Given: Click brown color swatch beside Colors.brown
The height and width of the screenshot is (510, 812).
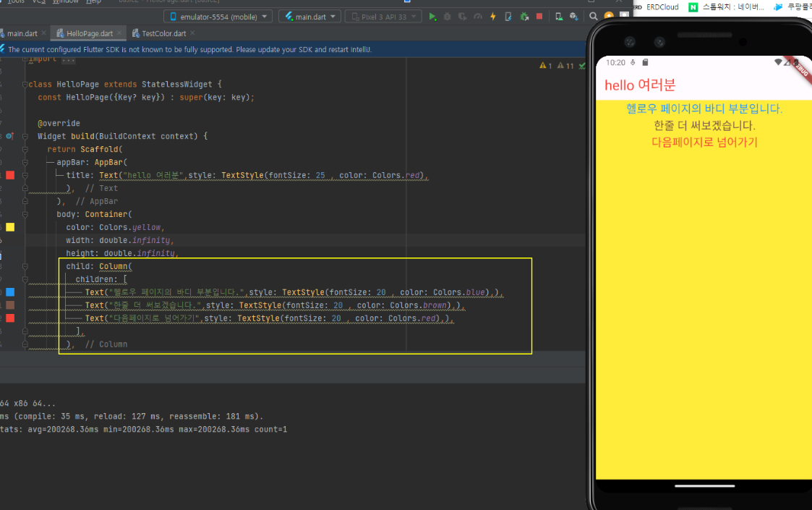Looking at the screenshot, I should (x=10, y=305).
